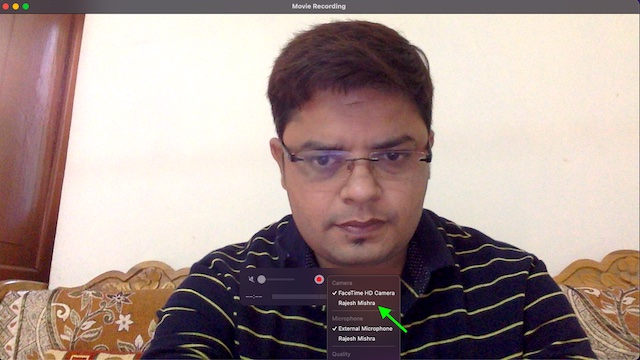This screenshot has height=360, width=640.
Task: Minimize the window with the yellow button
Action: pos(16,7)
